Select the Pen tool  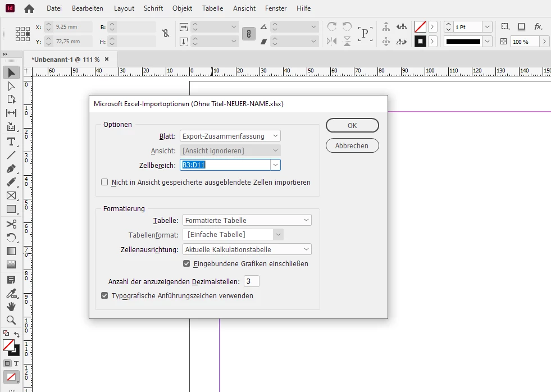11,168
